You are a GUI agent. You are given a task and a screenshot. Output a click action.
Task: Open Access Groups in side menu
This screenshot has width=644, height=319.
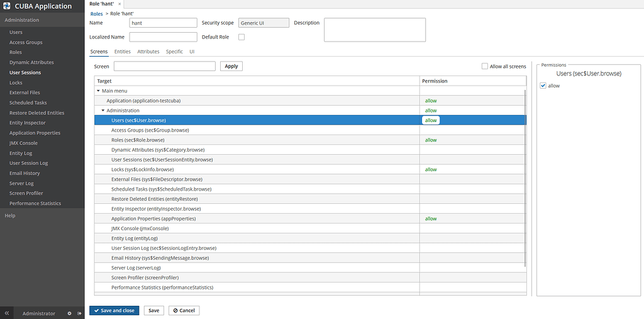[26, 42]
